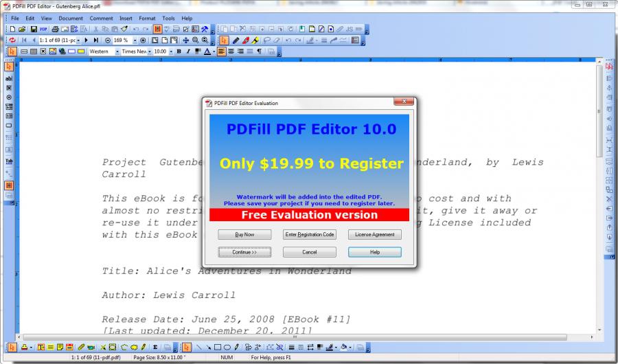
Task: Click the zoom in plus icon
Action: pyautogui.click(x=143, y=41)
